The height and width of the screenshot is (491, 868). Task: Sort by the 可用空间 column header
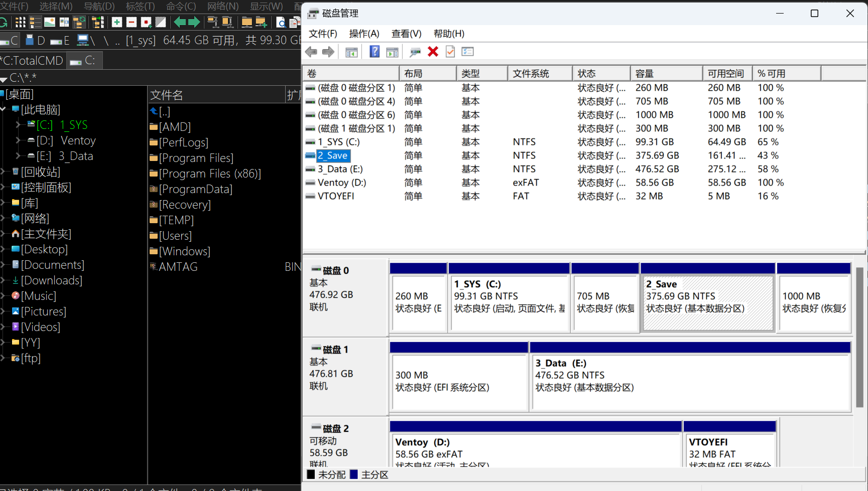tap(727, 74)
